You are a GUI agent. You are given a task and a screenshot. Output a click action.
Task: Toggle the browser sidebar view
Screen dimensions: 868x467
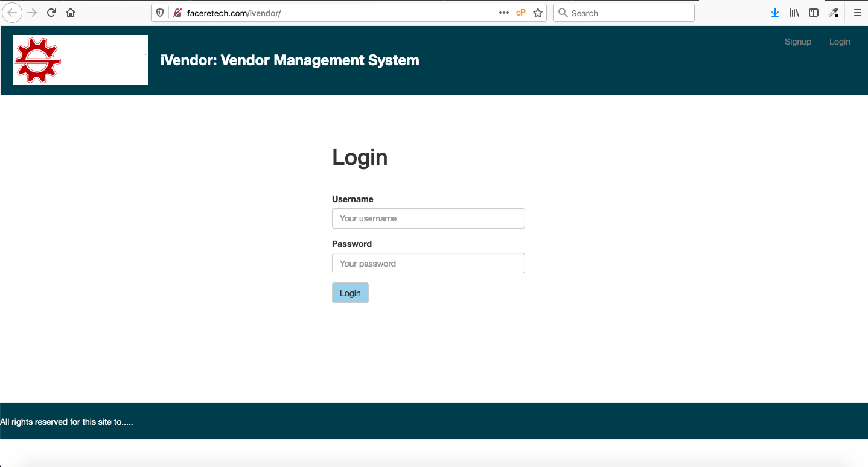(x=814, y=13)
